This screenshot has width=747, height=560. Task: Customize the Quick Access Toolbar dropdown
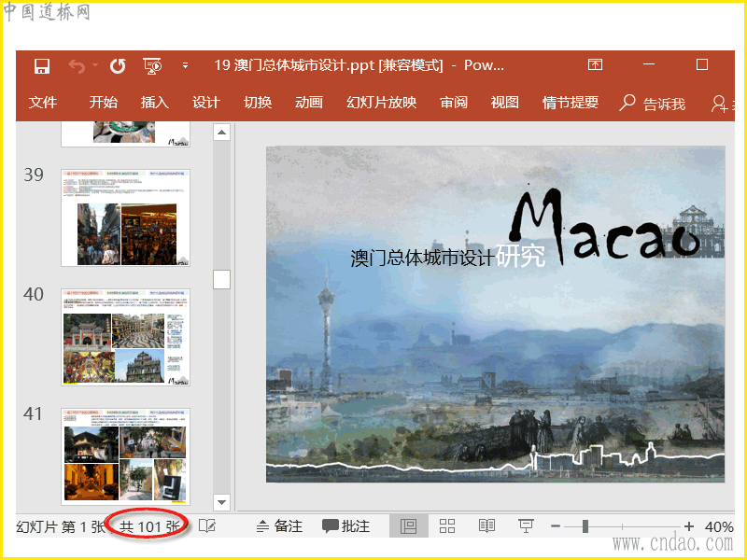point(185,65)
